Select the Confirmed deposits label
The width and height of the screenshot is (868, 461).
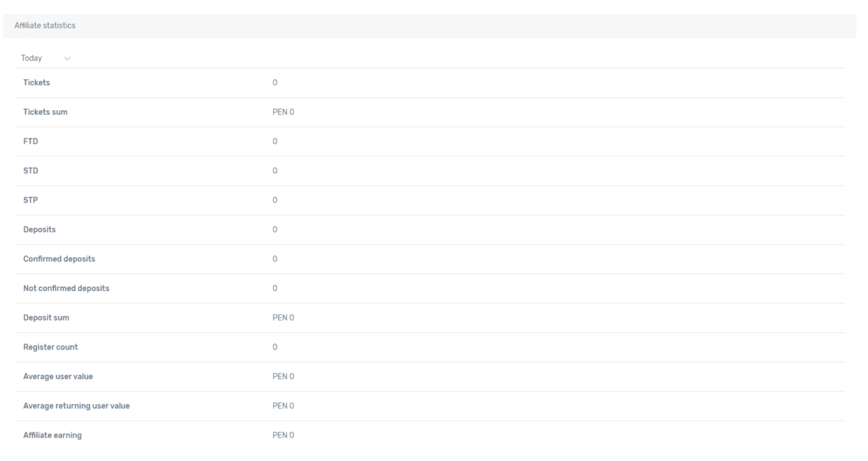click(x=59, y=259)
